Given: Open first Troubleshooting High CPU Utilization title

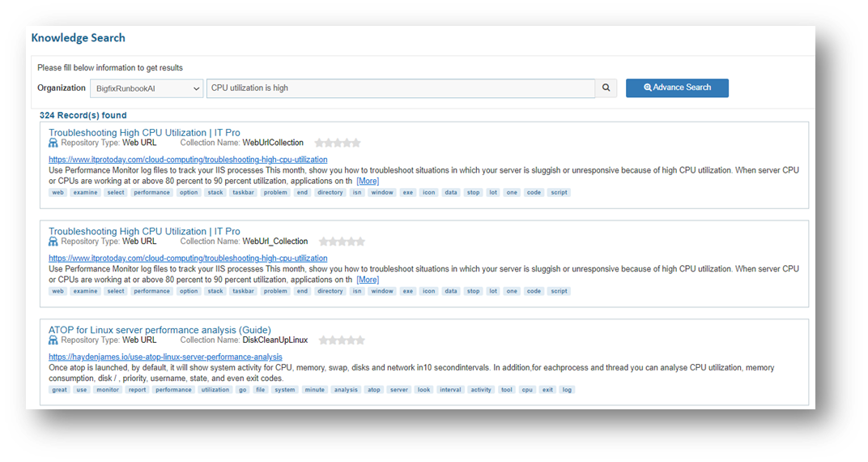Looking at the screenshot, I should 144,133.
